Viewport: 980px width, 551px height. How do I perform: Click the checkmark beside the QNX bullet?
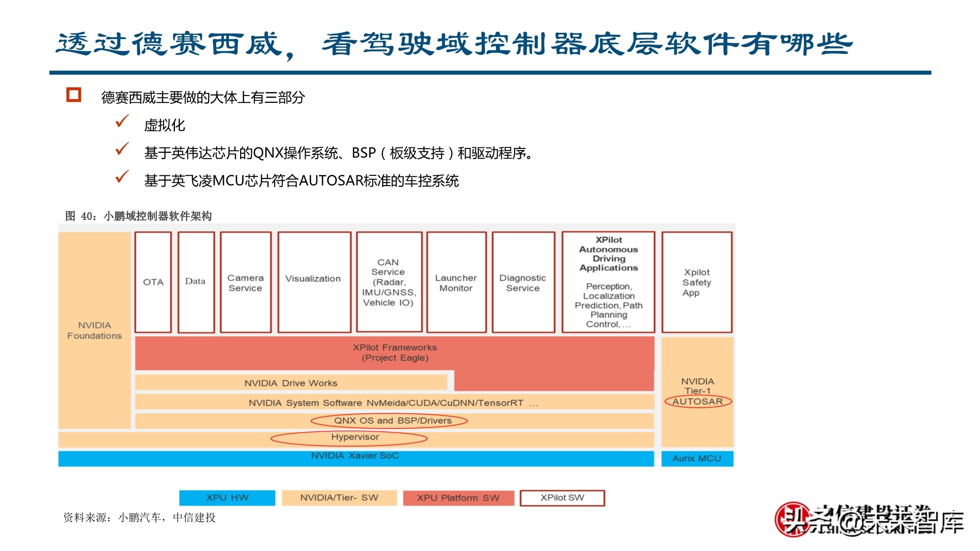tap(122, 149)
